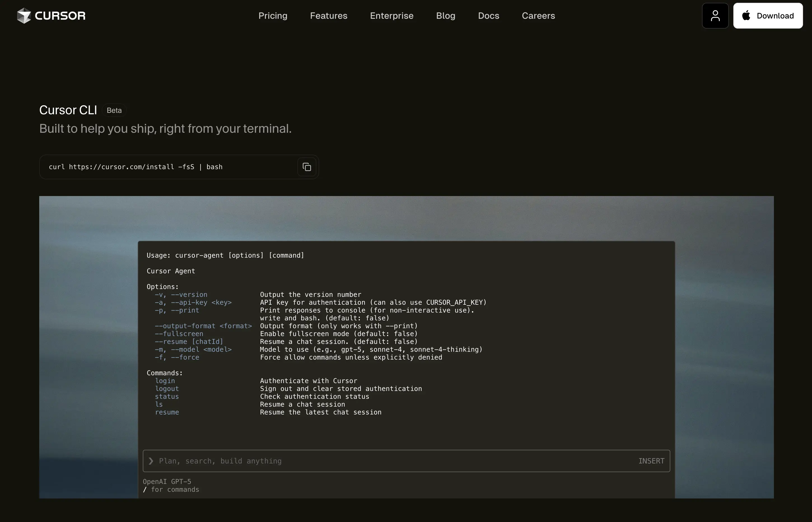812x522 pixels.
Task: Focus the 'Plan, search, build anything' input
Action: (373, 461)
